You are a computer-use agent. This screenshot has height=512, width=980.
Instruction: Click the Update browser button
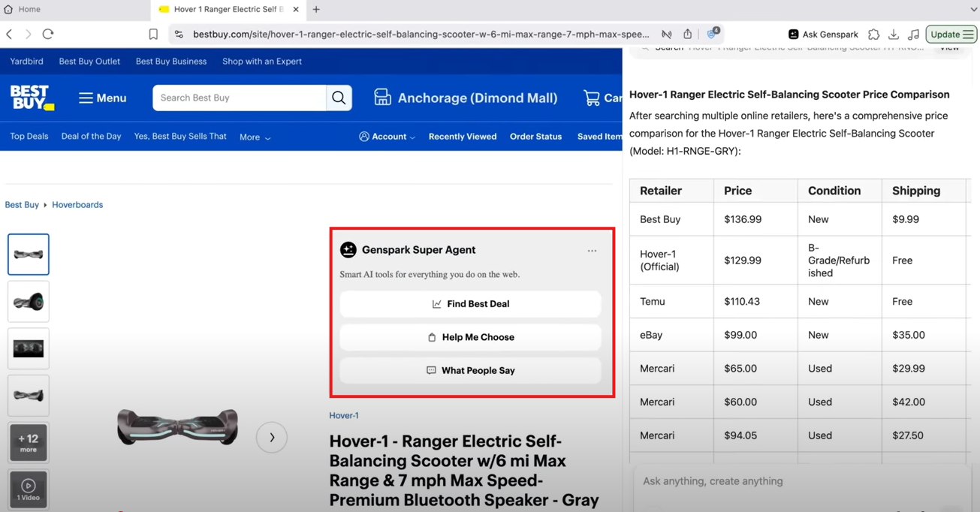point(951,35)
